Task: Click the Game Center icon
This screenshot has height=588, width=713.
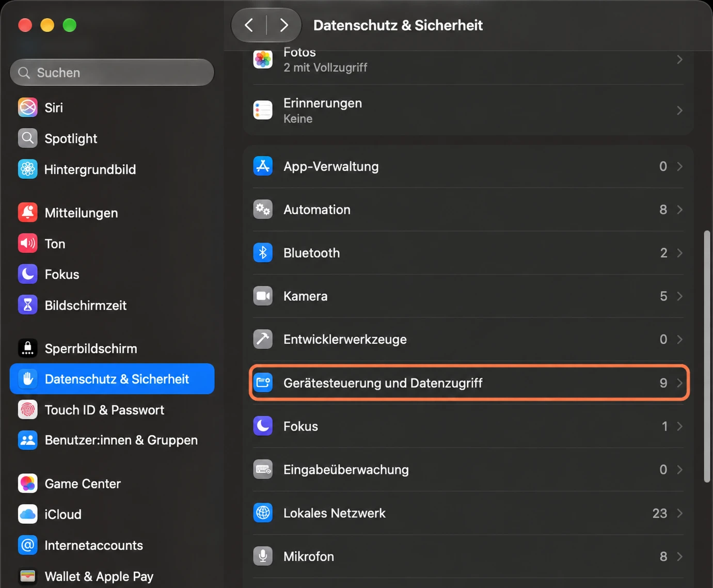Action: point(28,484)
